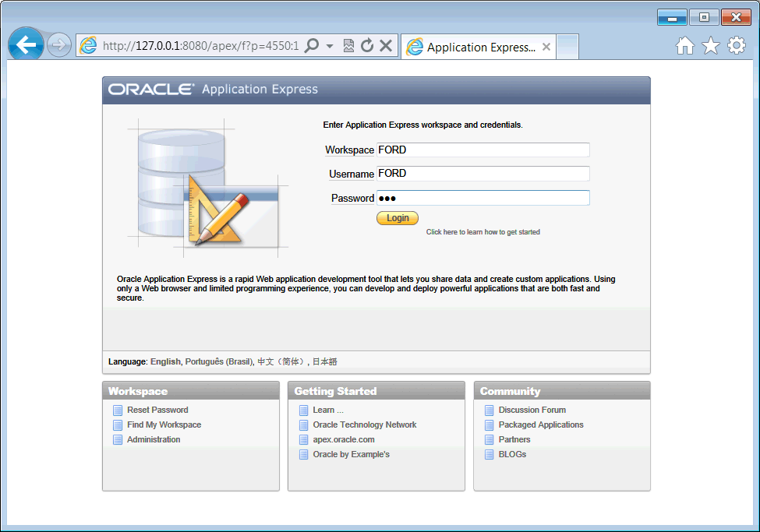Viewport: 760px width, 532px height.
Task: Switch language to Português (Brasil)
Action: 218,361
